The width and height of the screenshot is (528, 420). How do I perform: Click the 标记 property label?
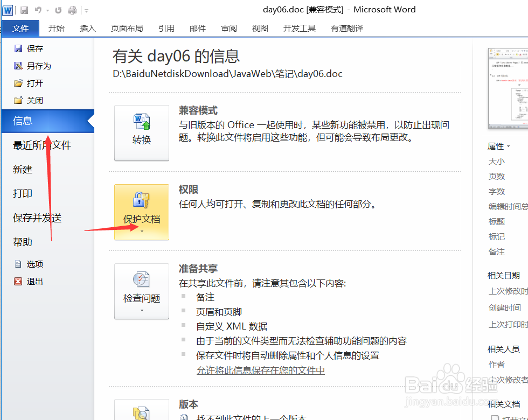497,236
